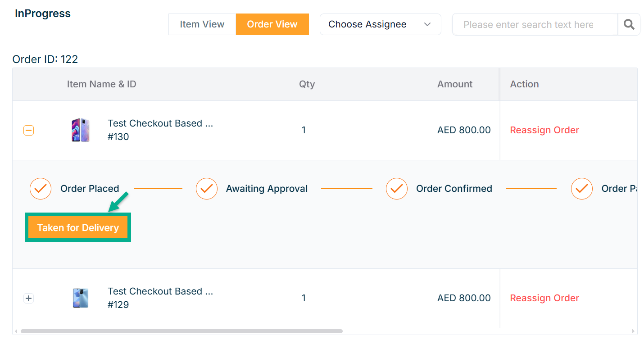Click the scrollbar left arrow
Screen dimensions: 644x340
tap(16, 331)
